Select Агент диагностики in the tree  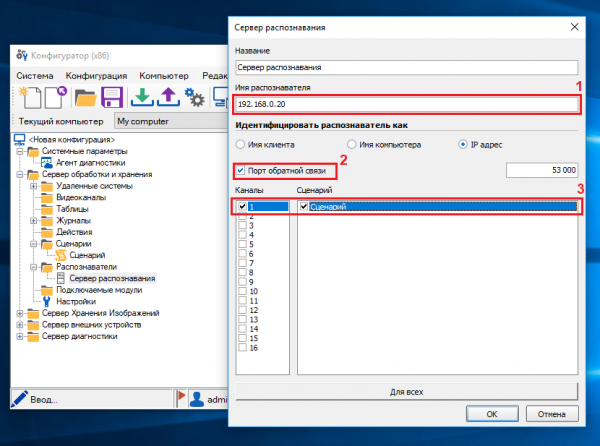[90, 162]
